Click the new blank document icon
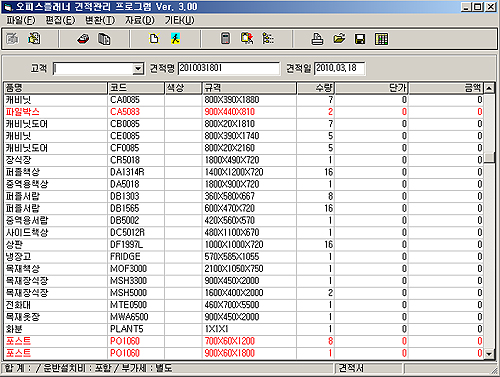Screen dimensions: 500x377 coord(154,39)
